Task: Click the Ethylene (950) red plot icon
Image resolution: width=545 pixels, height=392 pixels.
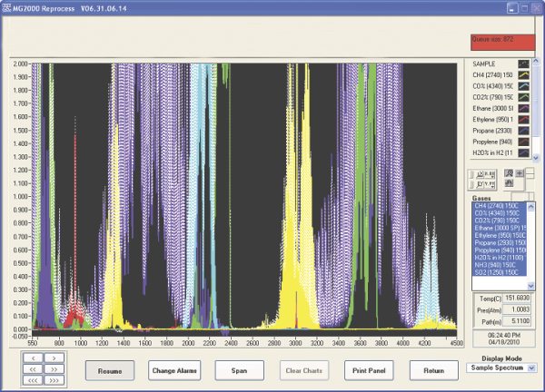Action: 523,120
